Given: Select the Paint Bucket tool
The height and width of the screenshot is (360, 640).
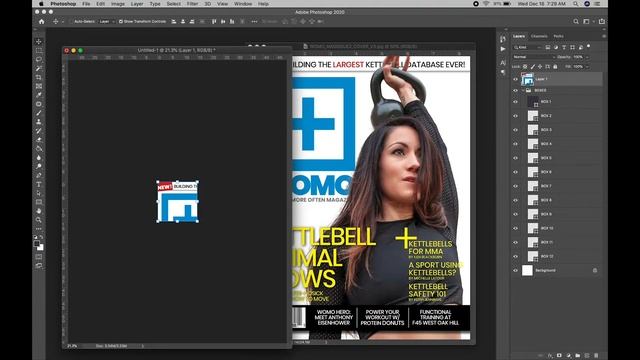Looking at the screenshot, I should [x=39, y=149].
